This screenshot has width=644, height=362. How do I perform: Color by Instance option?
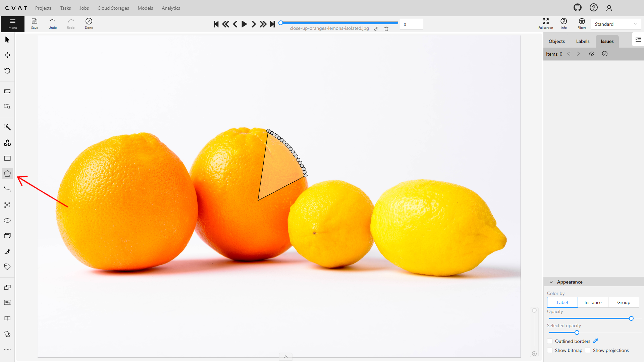tap(593, 302)
